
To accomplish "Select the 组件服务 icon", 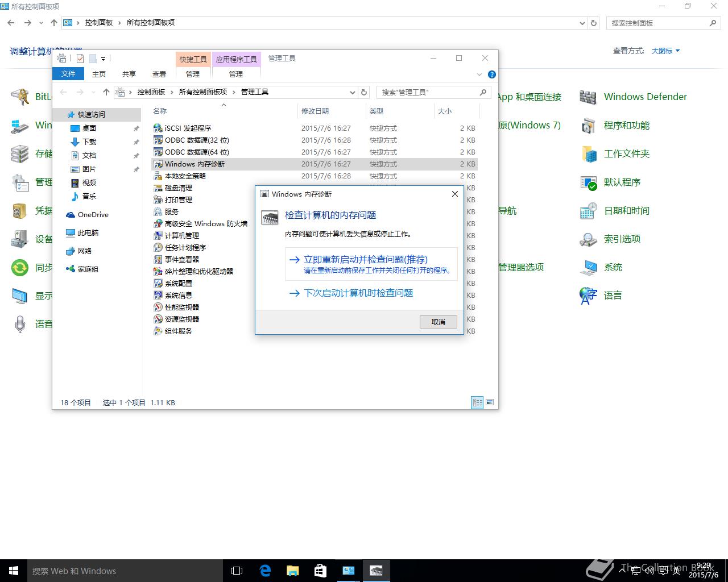I will coord(158,331).
